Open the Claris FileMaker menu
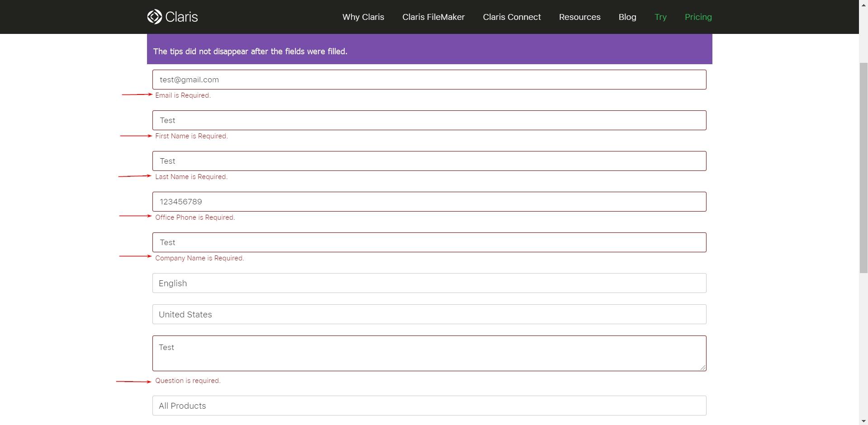Image resolution: width=868 pixels, height=425 pixels. (433, 17)
